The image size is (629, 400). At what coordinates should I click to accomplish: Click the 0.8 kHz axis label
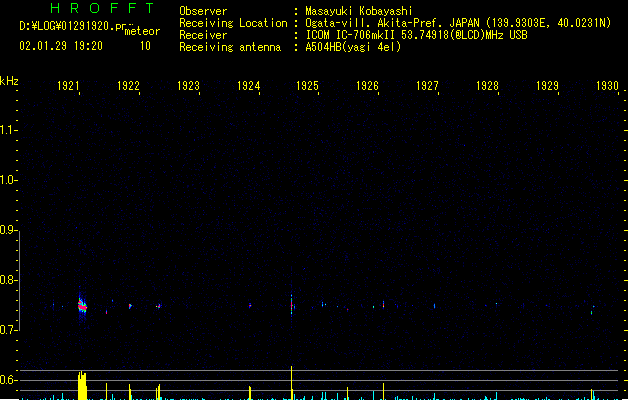(x=8, y=280)
